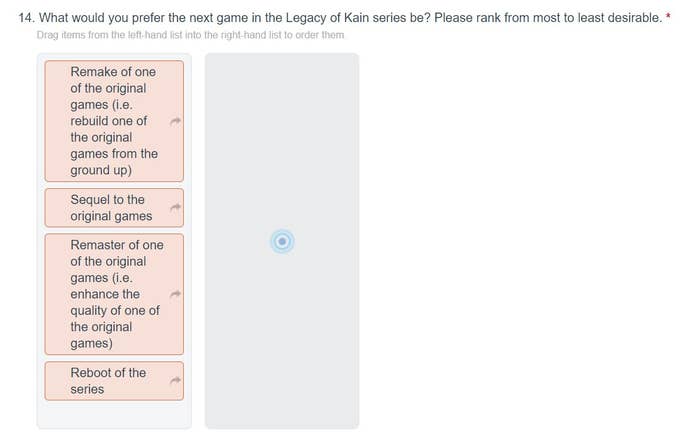The width and height of the screenshot is (690, 442).
Task: Select the "Sequel to the original games" option
Action: [111, 208]
